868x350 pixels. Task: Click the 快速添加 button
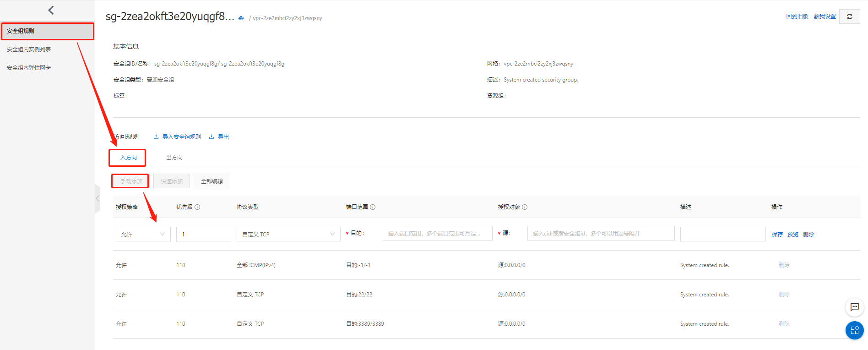pyautogui.click(x=171, y=181)
